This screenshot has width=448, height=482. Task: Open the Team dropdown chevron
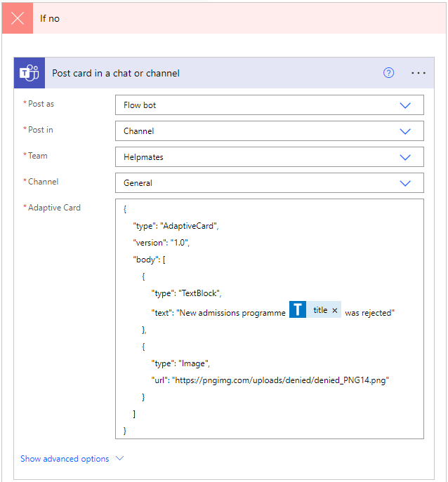point(404,157)
